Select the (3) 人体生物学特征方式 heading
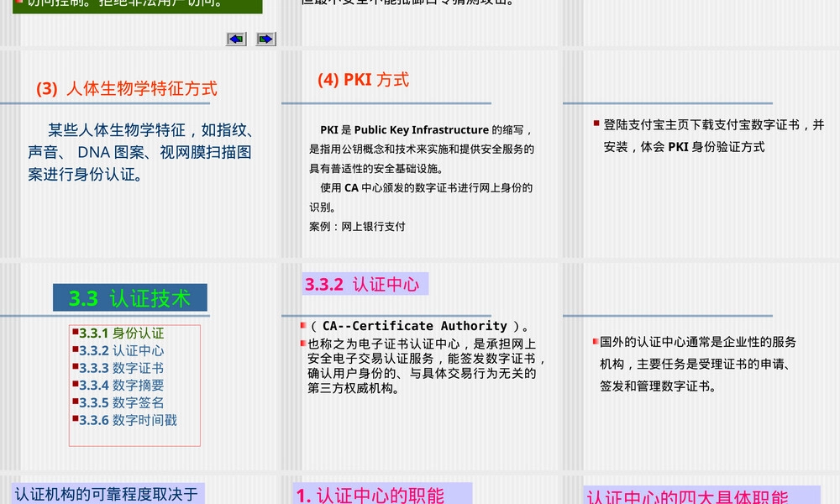Screen dimensions: 840x504 [x=127, y=88]
